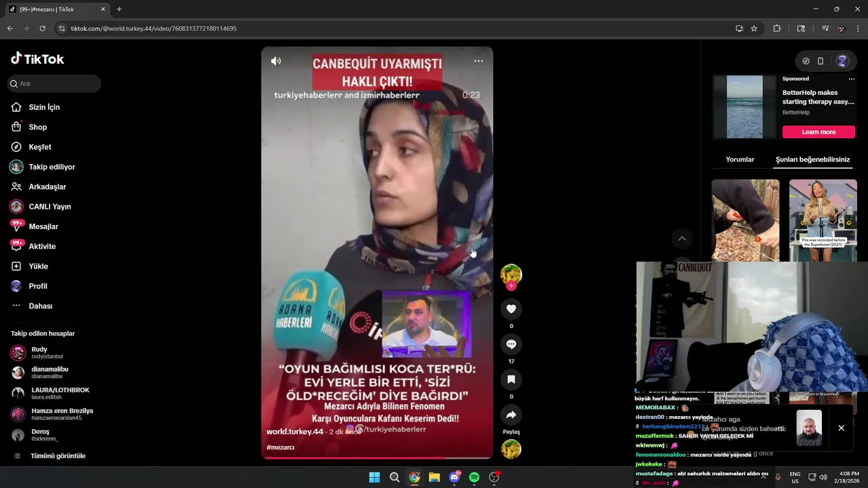Open the spinning sound disc at bottom
This screenshot has width=868, height=488.
[x=511, y=449]
